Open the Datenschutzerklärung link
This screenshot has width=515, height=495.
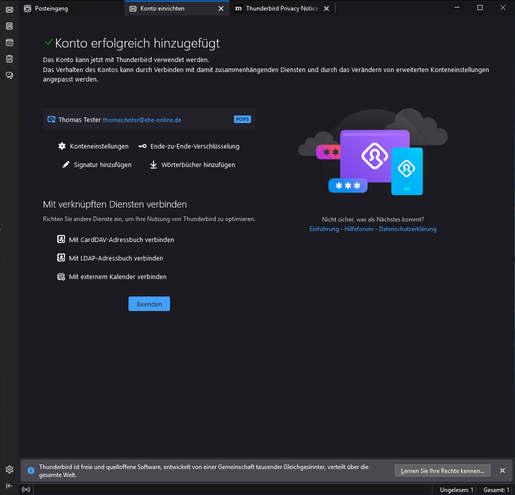pos(407,229)
